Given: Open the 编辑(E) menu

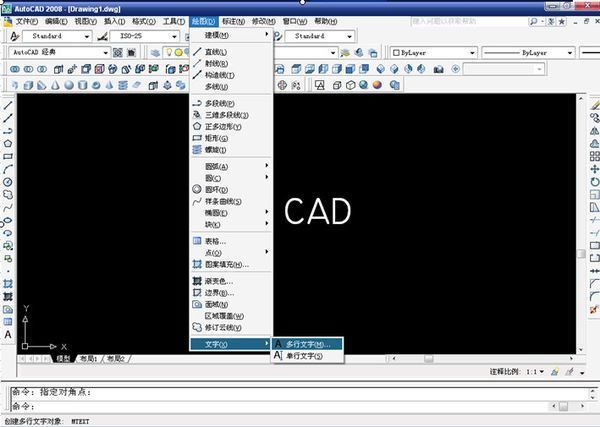Looking at the screenshot, I should (56, 21).
